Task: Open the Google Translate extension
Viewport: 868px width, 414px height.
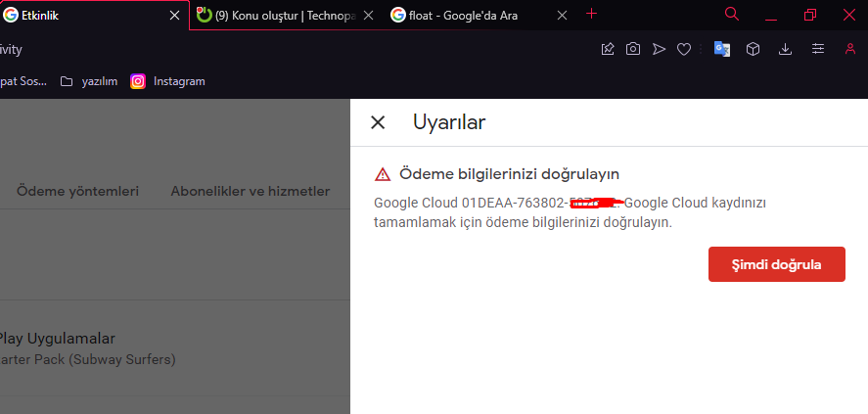Action: [721, 49]
